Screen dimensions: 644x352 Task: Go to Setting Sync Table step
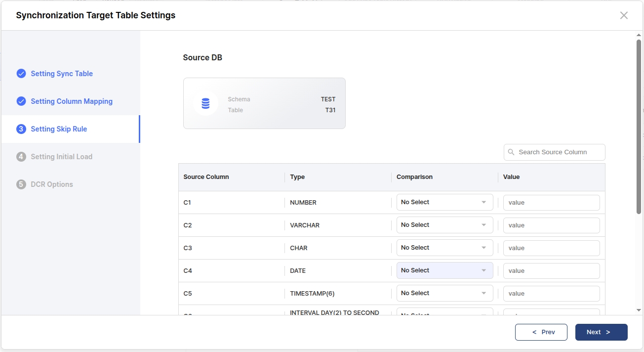point(62,74)
